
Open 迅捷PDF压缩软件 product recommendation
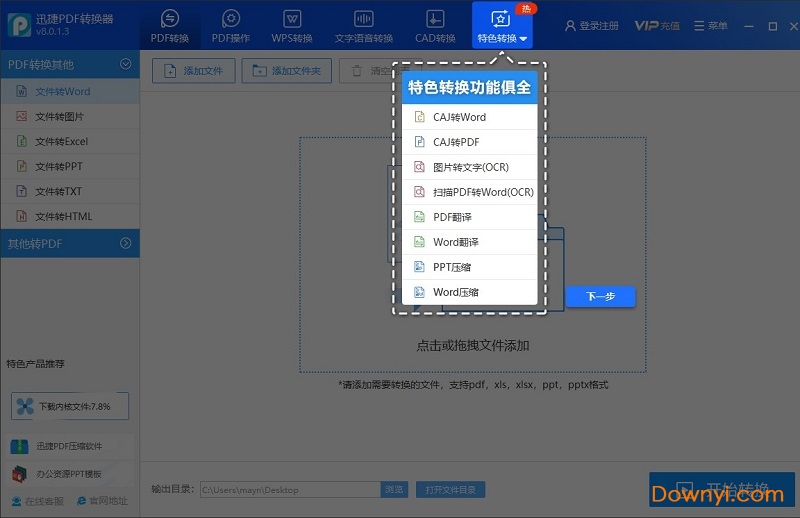pyautogui.click(x=70, y=446)
